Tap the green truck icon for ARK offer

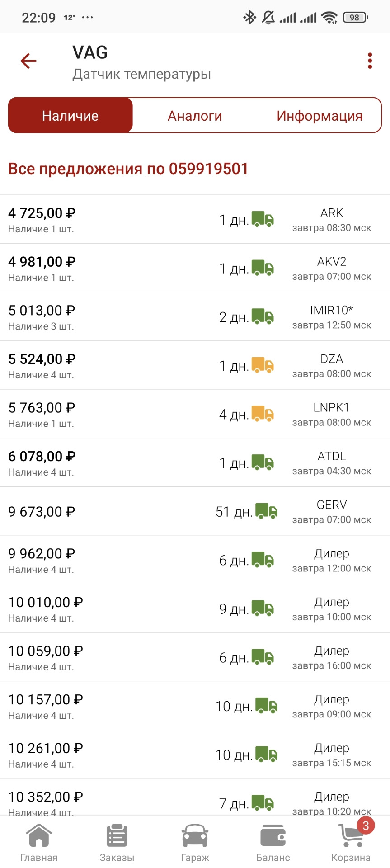coord(263,219)
